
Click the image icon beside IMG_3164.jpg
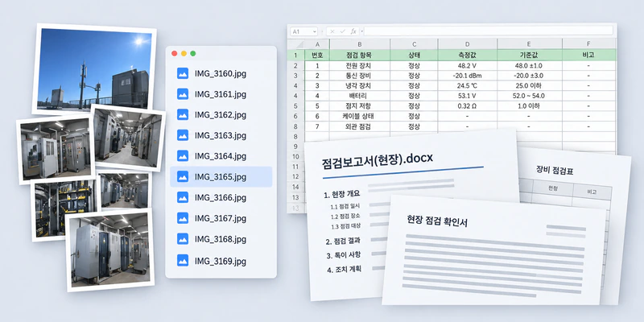(183, 156)
